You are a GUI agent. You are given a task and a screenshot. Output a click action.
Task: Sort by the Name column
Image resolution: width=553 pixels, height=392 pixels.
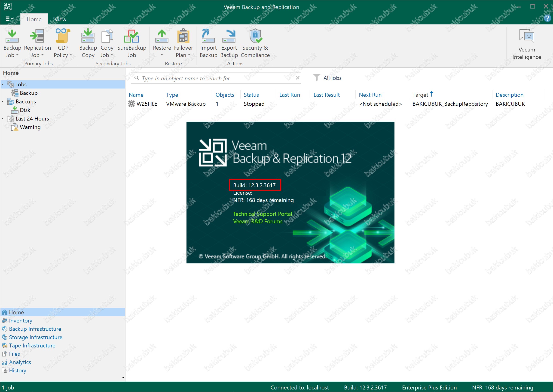pyautogui.click(x=136, y=95)
